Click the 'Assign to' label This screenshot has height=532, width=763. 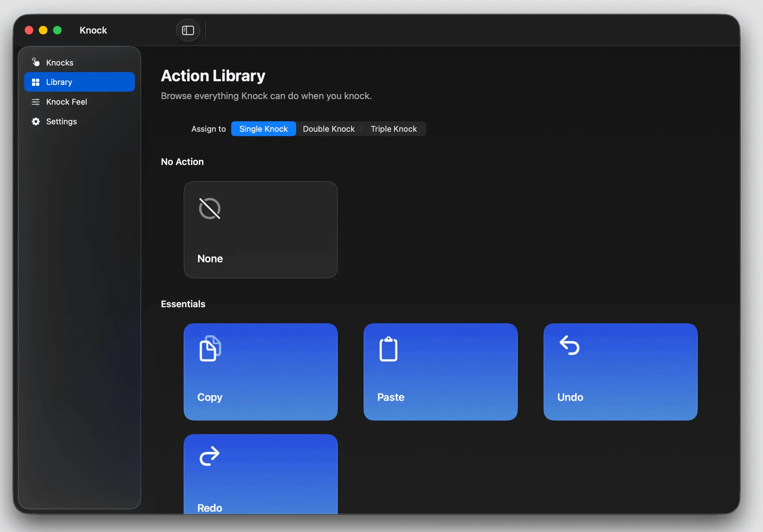tap(209, 129)
